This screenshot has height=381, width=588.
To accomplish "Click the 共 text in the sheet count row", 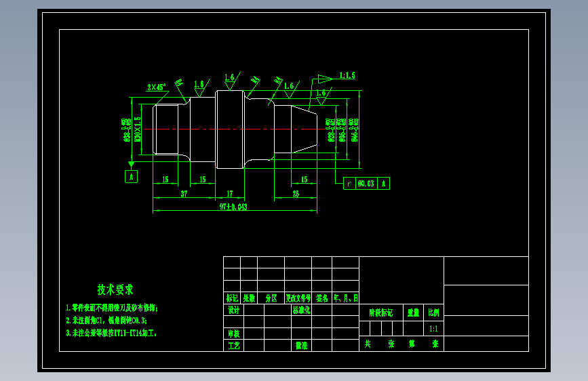I will click(x=368, y=344).
